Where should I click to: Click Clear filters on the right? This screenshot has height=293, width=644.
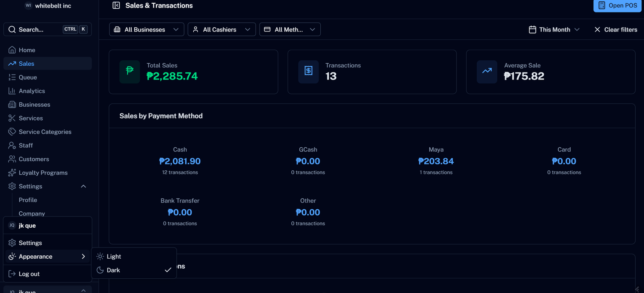[x=615, y=29]
